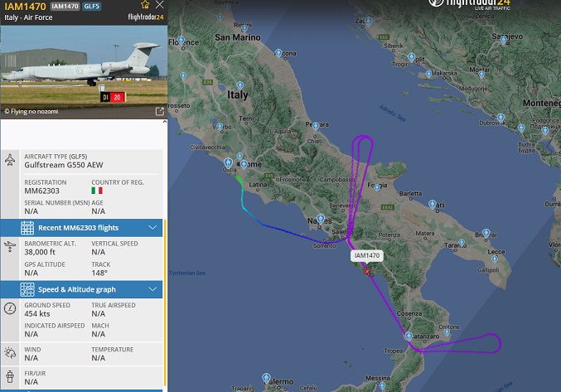Click the Italy - Air Force operator text
Viewport: 561px width, 392px height.
(x=28, y=17)
